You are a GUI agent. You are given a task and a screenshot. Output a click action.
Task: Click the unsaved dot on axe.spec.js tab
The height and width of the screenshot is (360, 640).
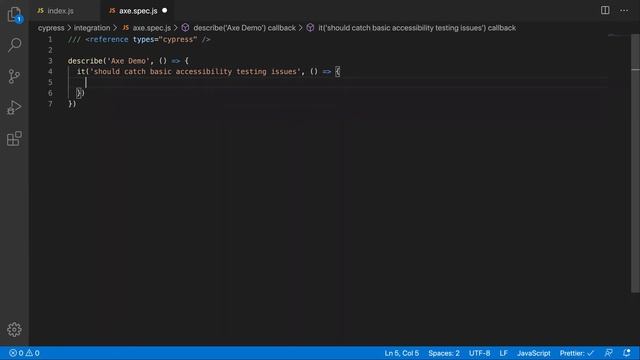click(x=164, y=10)
